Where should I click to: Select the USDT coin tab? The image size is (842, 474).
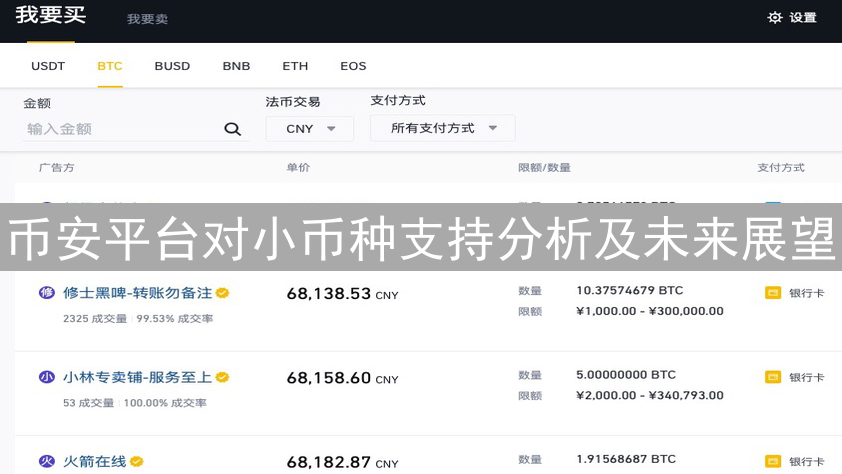(x=48, y=66)
